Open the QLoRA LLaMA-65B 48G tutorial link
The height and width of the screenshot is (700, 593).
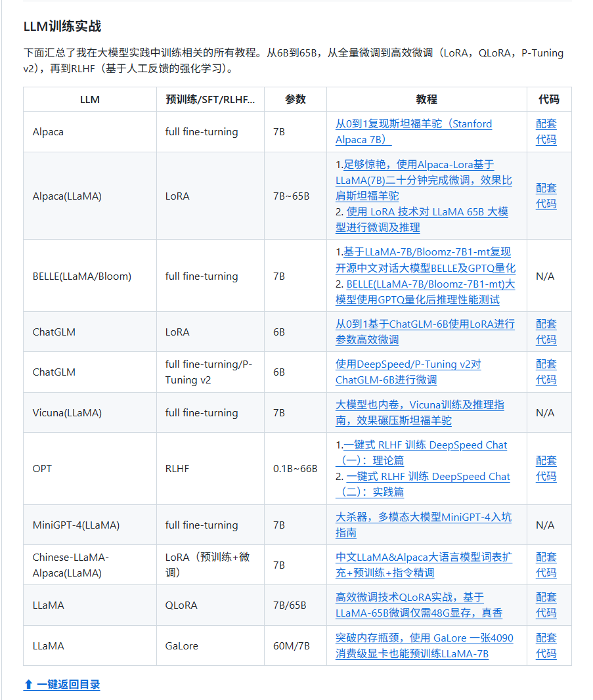point(419,605)
